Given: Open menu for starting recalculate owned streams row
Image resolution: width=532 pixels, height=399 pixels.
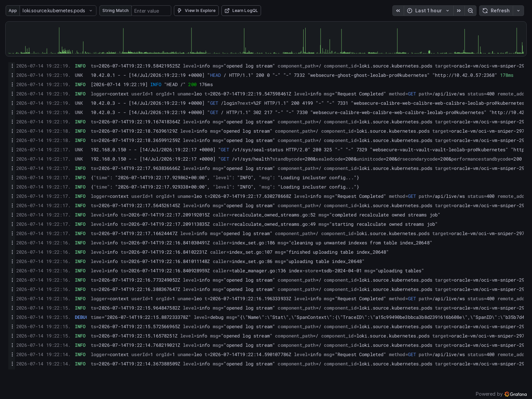Looking at the screenshot, I should point(12,224).
